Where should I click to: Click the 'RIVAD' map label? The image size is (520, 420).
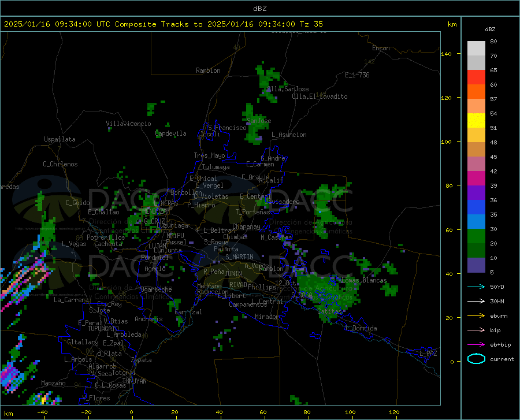click(238, 285)
